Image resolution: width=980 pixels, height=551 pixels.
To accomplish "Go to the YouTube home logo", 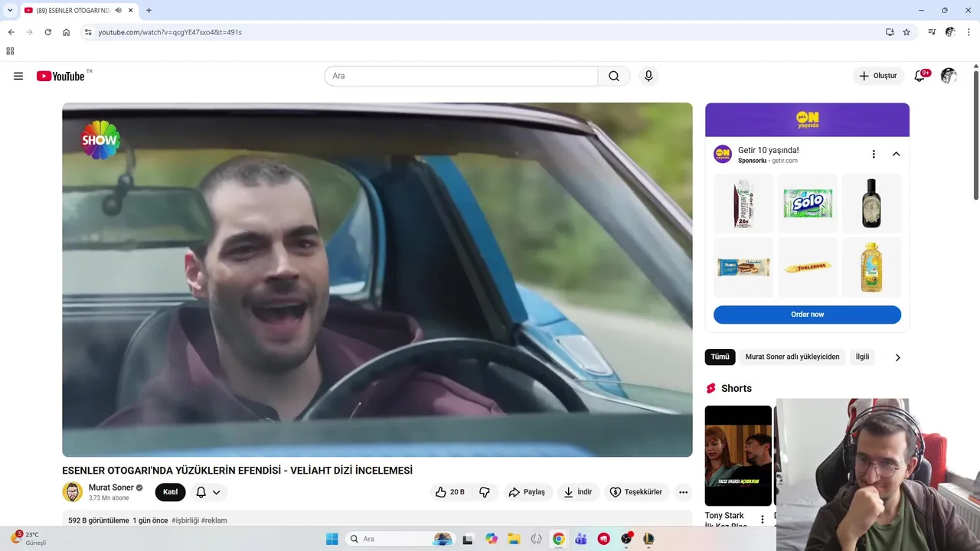I will pyautogui.click(x=60, y=76).
